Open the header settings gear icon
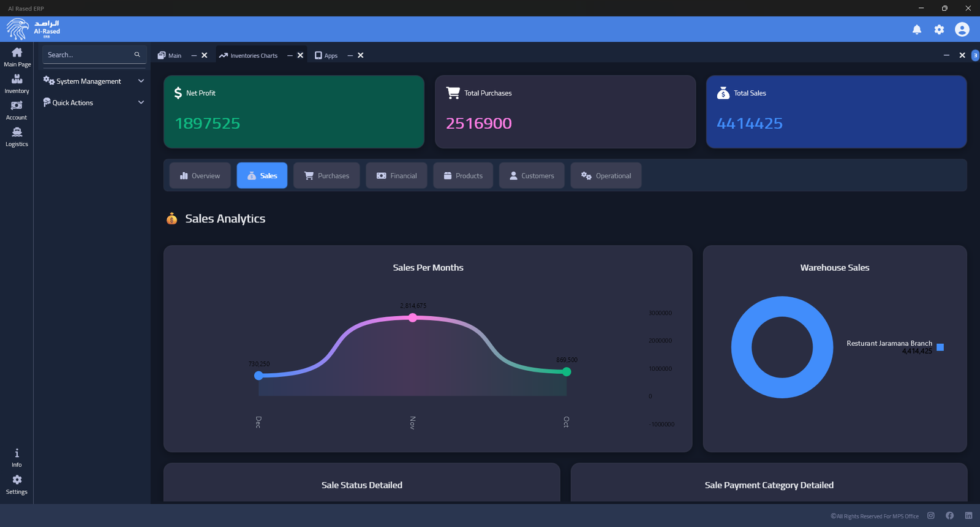Viewport: 980px width, 527px height. [x=939, y=29]
